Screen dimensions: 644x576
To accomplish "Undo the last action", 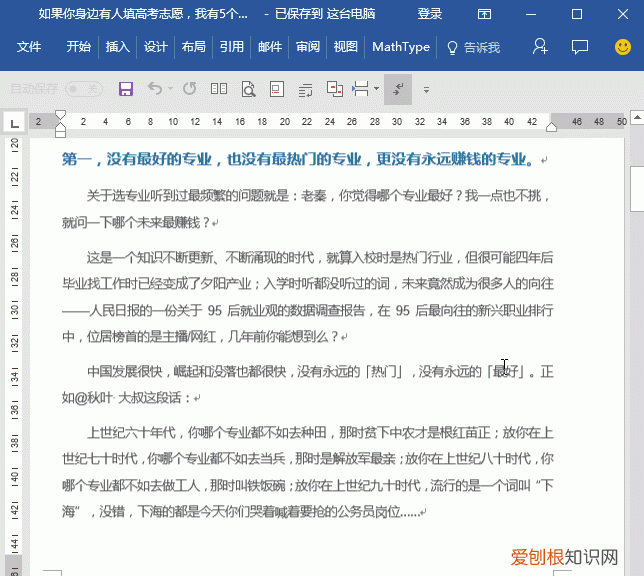I will [155, 88].
